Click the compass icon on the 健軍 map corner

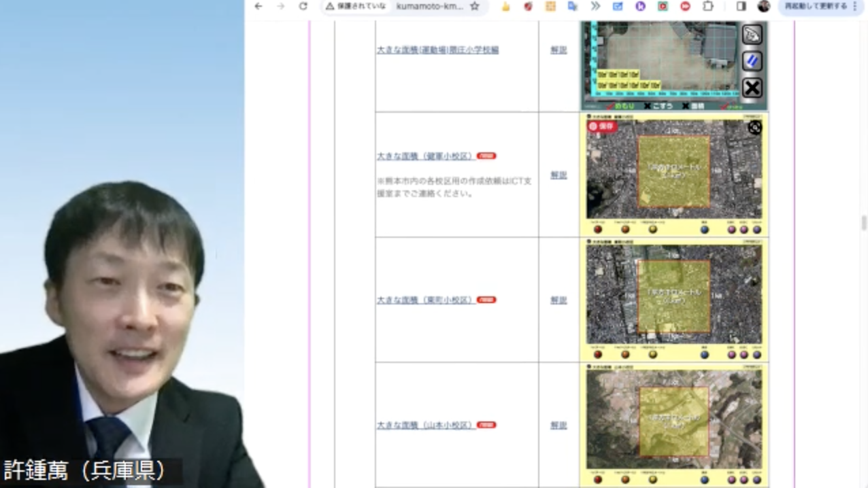[754, 128]
